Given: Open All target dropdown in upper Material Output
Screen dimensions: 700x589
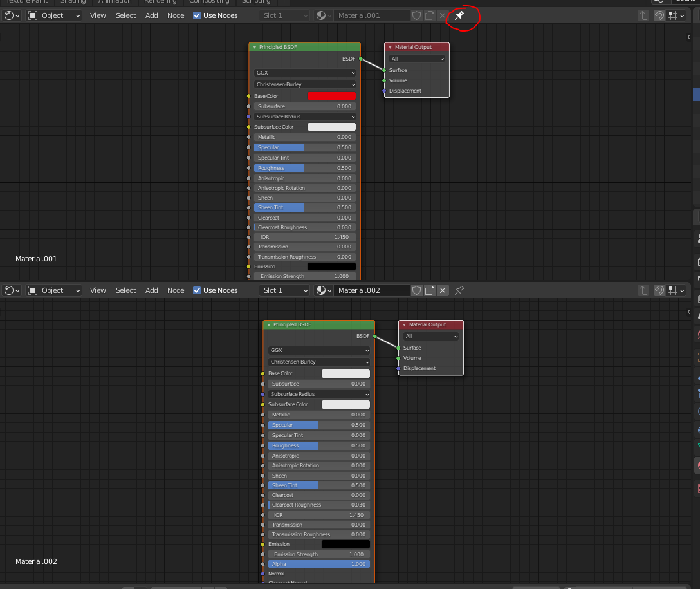Looking at the screenshot, I should (x=417, y=59).
